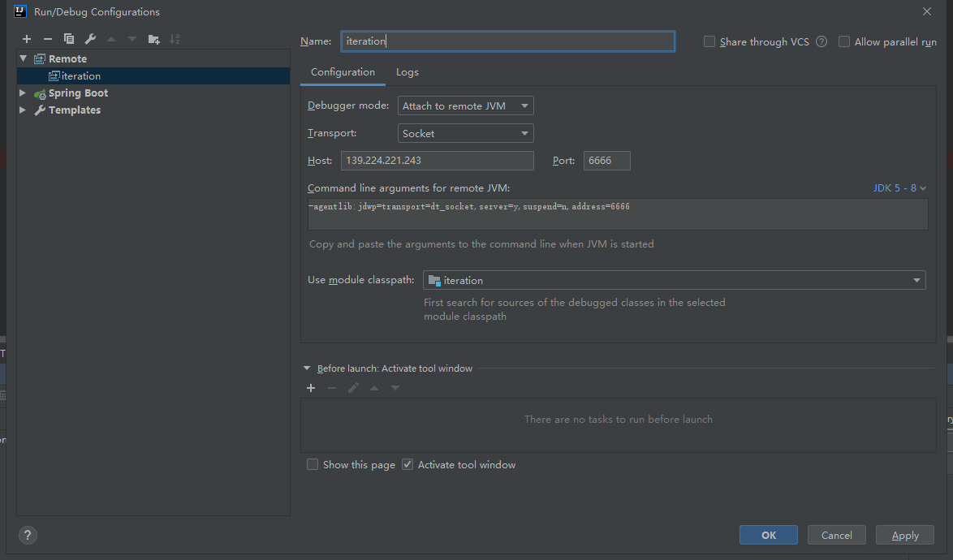953x560 pixels.
Task: Switch to Logs tab
Action: tap(408, 72)
